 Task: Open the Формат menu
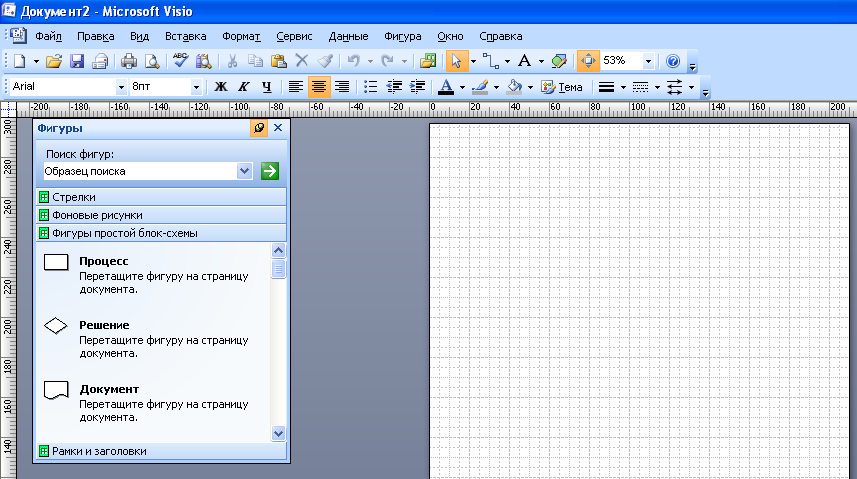(x=241, y=36)
